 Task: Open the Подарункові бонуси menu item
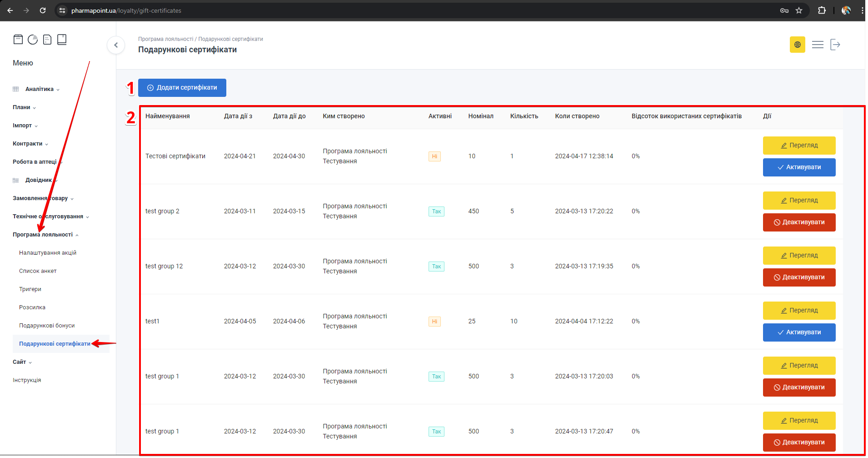tap(47, 326)
